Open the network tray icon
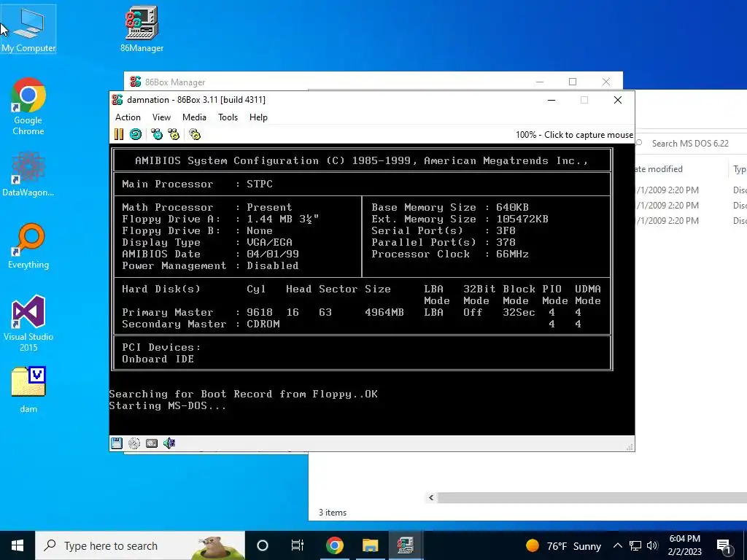747x560 pixels. [635, 545]
